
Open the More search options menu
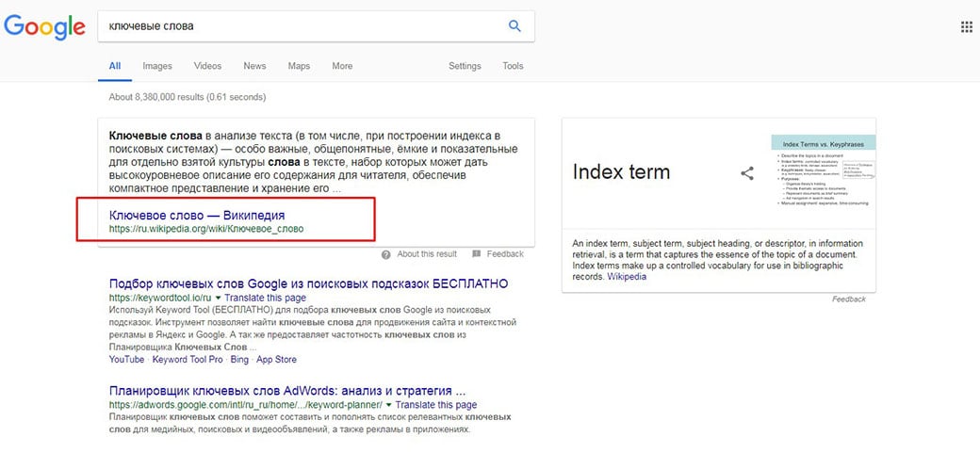[x=342, y=66]
